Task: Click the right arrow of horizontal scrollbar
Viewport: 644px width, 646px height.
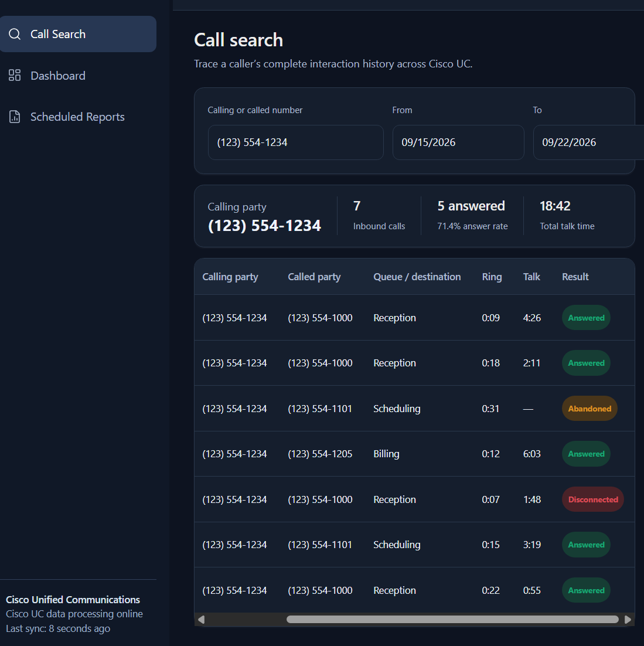Action: (x=628, y=620)
